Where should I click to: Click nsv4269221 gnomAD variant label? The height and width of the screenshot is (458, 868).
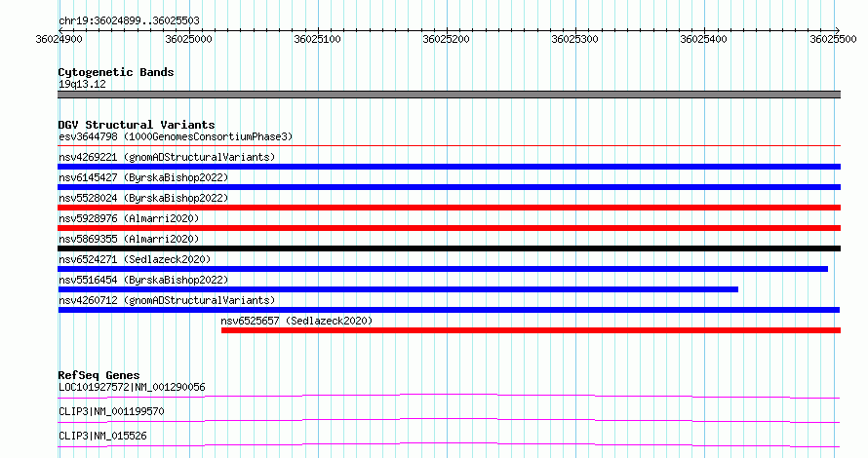[x=167, y=157]
